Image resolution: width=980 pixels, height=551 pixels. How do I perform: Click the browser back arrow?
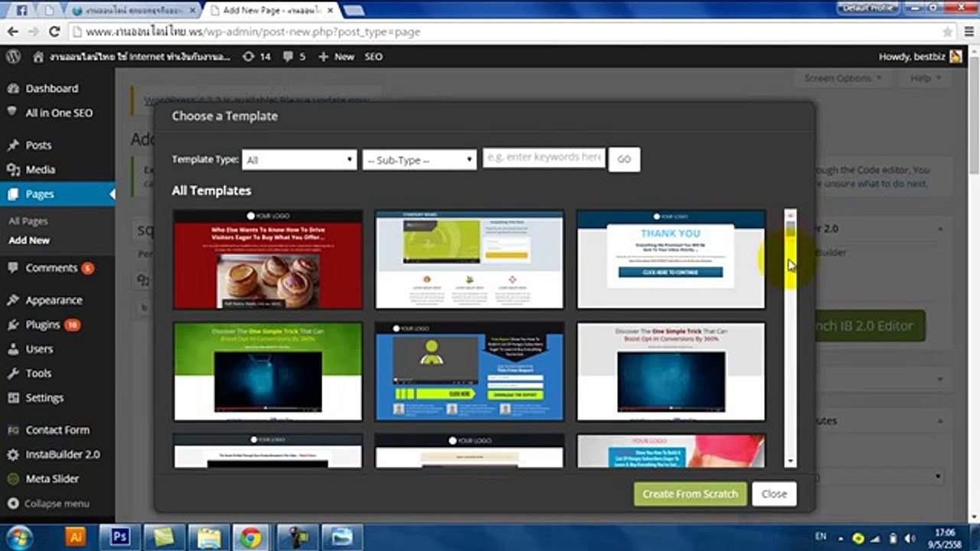pos(13,32)
